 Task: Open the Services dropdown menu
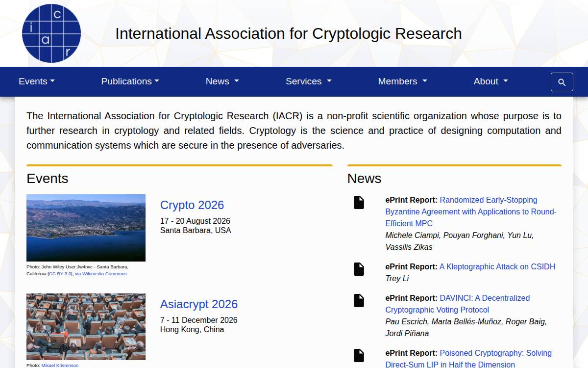click(x=309, y=81)
